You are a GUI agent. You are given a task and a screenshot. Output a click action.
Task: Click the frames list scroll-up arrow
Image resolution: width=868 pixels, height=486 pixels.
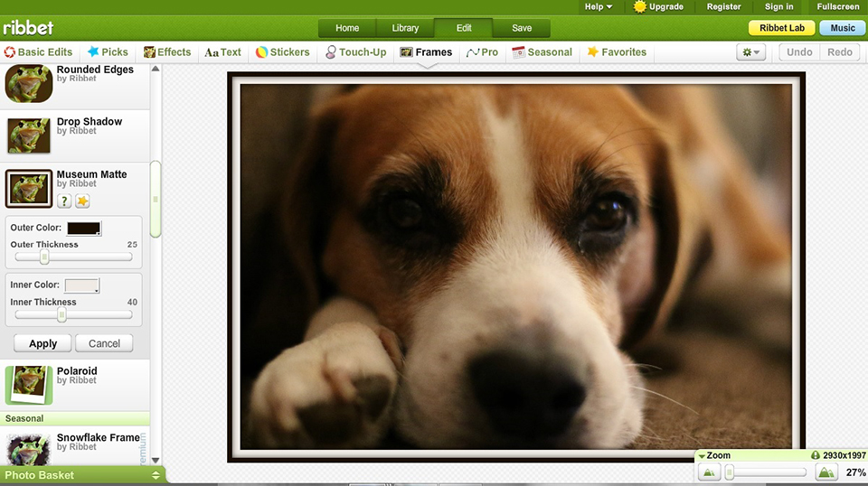tap(156, 70)
